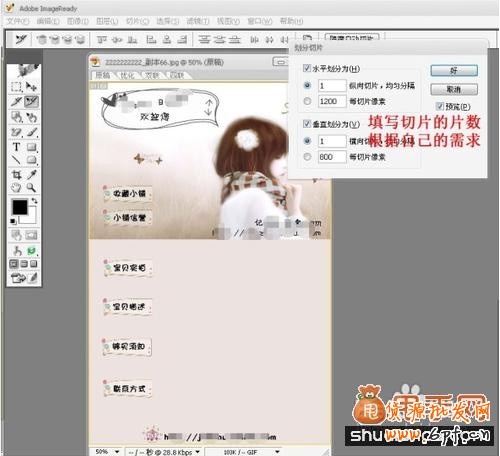Viewport: 500px width, 456px height.
Task: Select the Slice tool
Action: click(16, 101)
